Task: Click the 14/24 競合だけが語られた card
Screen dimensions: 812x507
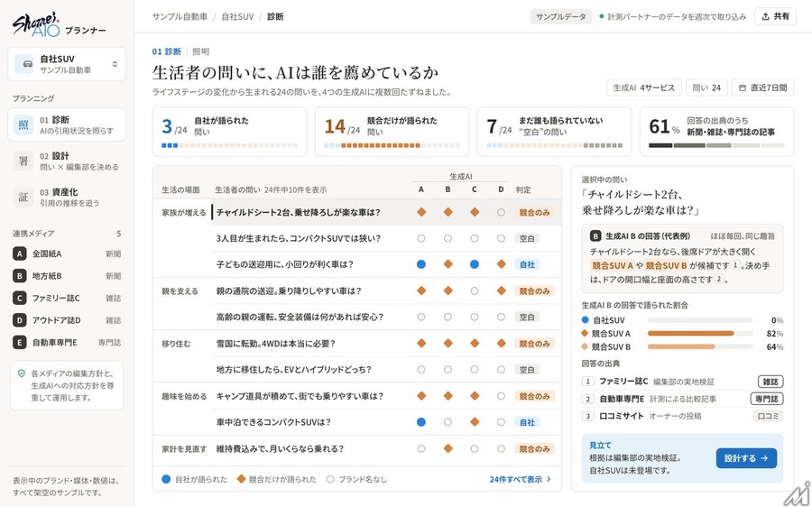Action: [392, 132]
